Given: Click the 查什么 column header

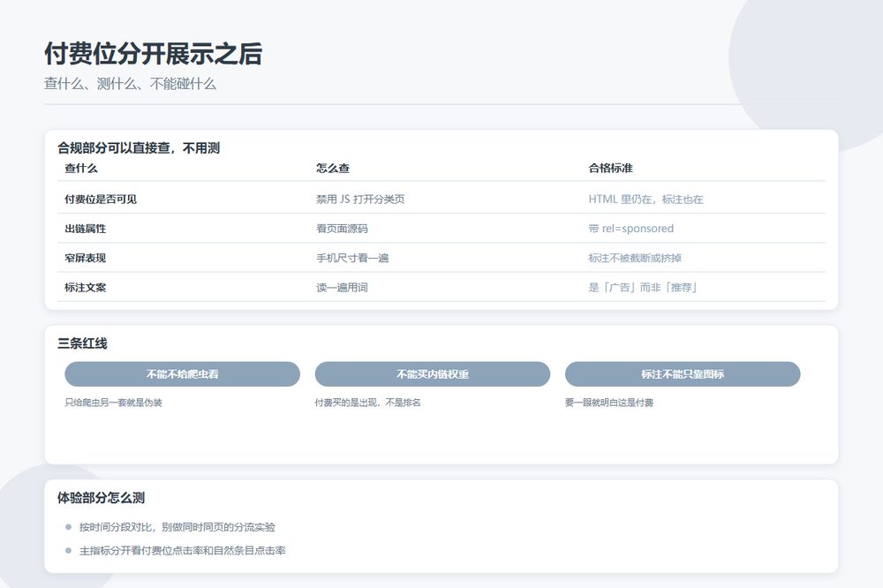Looking at the screenshot, I should click(81, 168).
